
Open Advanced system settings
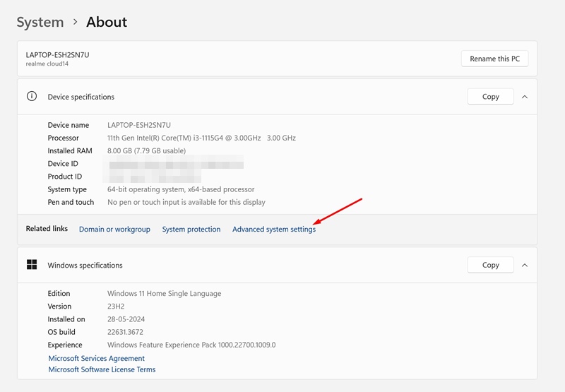pos(274,230)
